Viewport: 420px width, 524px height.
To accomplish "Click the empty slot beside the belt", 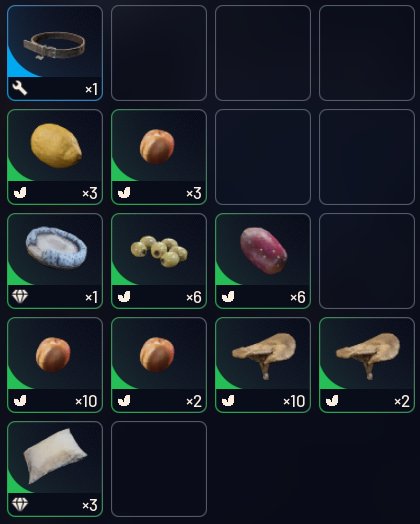I will [159, 53].
